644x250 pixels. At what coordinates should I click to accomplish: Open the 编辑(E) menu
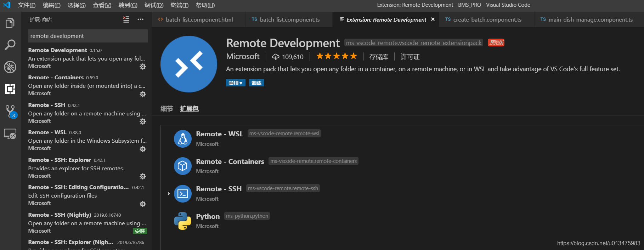coord(52,5)
